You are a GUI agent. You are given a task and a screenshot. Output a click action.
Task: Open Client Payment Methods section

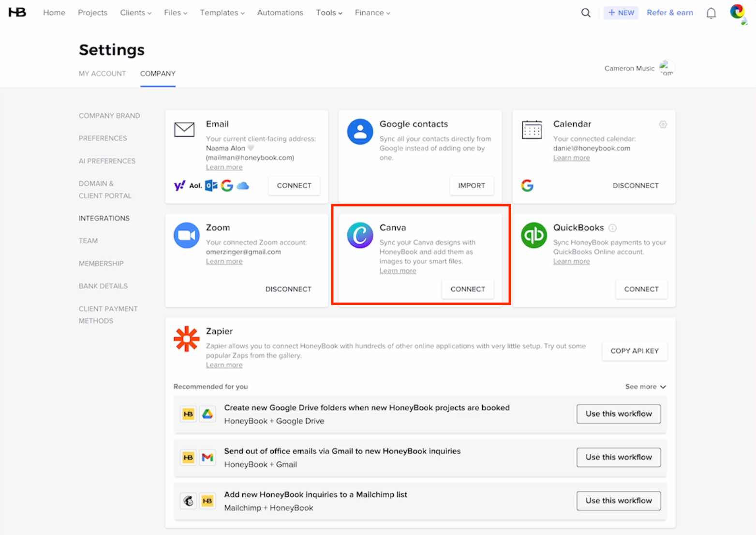108,315
